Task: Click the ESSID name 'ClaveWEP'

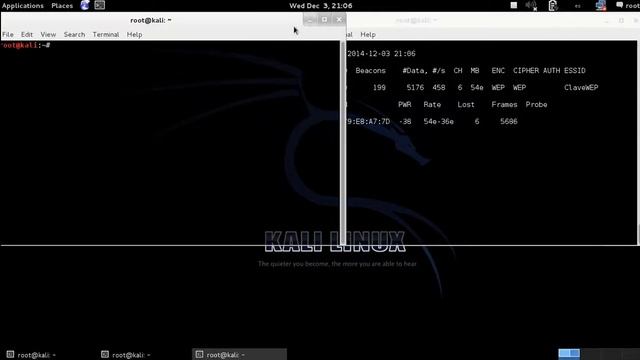Action: [581, 87]
